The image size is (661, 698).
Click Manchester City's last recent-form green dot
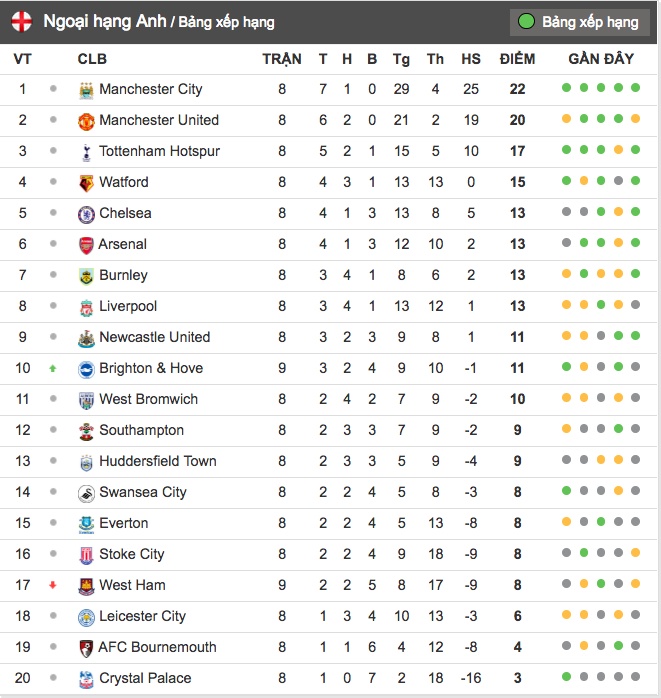click(x=635, y=89)
